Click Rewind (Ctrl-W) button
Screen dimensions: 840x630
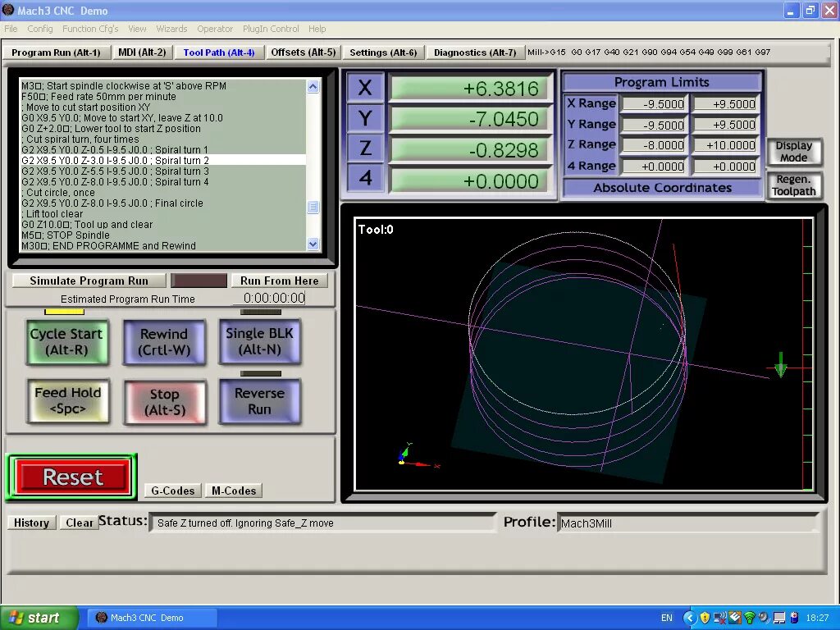point(164,342)
